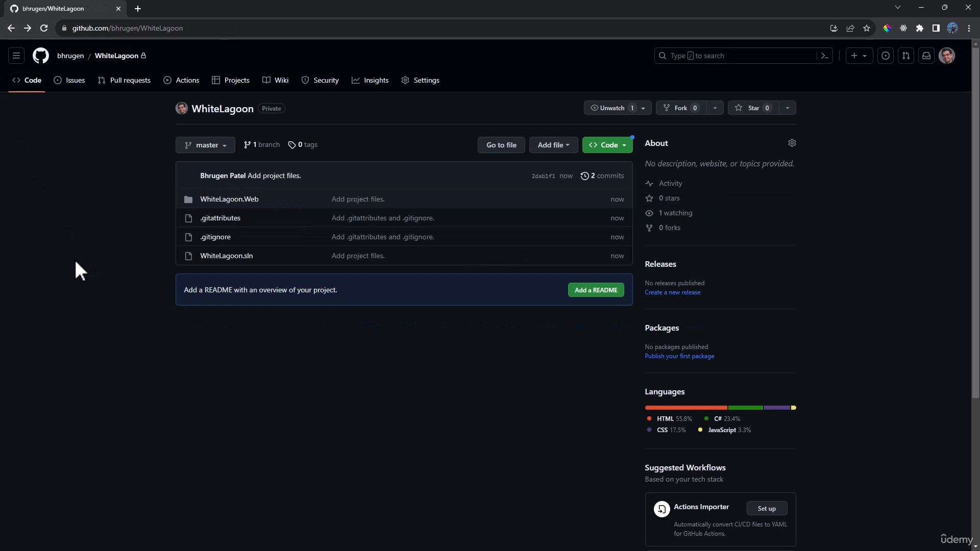Click the .gitattributes file icon
This screenshot has height=551, width=980.
188,218
